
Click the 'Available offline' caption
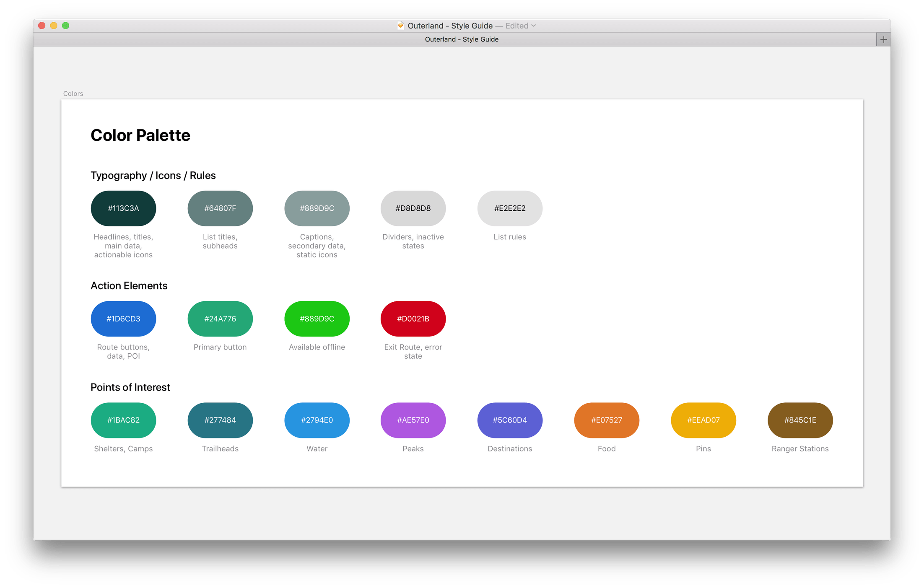point(317,347)
